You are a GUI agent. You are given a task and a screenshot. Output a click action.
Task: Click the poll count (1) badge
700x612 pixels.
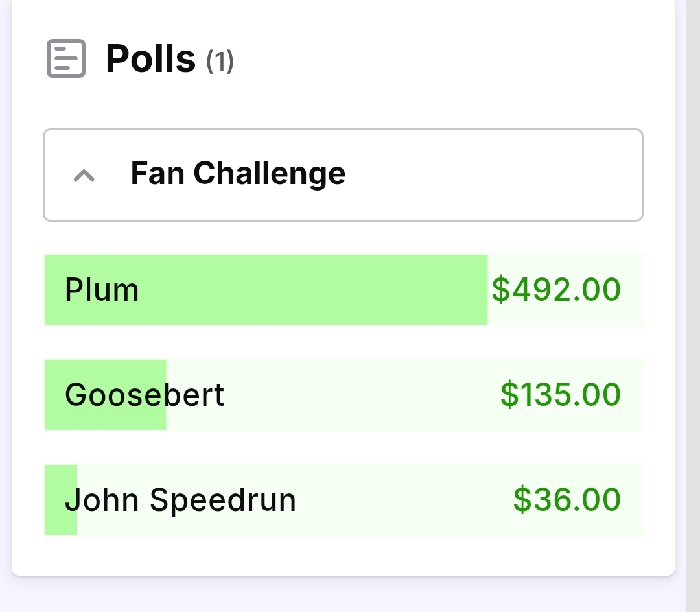[x=220, y=61]
